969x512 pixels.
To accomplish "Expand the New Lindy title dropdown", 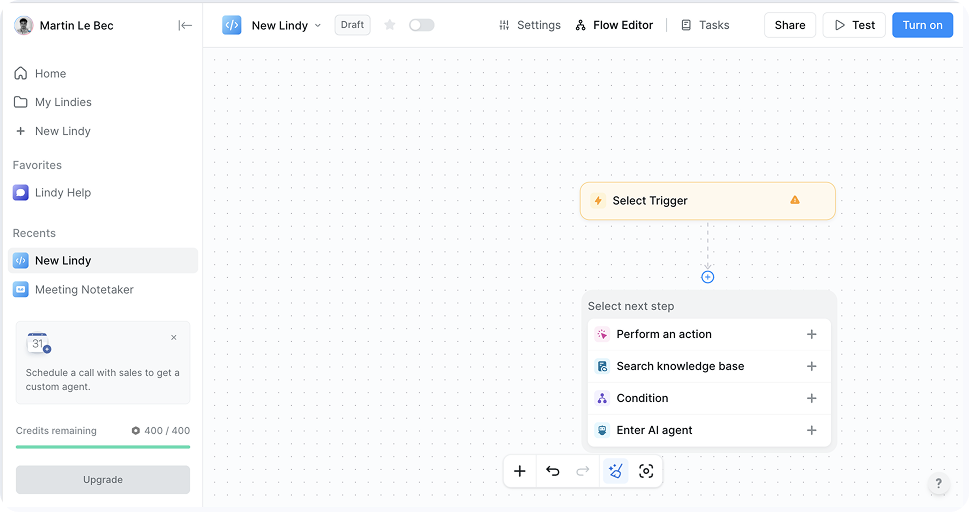I will coord(318,25).
